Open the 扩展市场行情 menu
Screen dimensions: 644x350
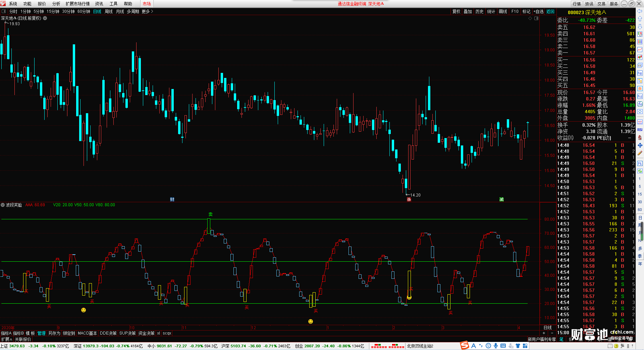77,4
